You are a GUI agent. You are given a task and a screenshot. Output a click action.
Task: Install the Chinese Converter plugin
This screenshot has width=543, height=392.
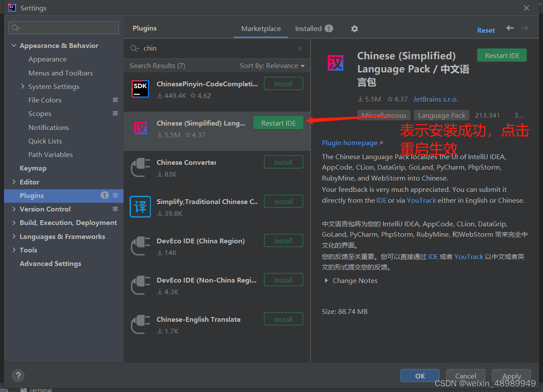click(283, 162)
